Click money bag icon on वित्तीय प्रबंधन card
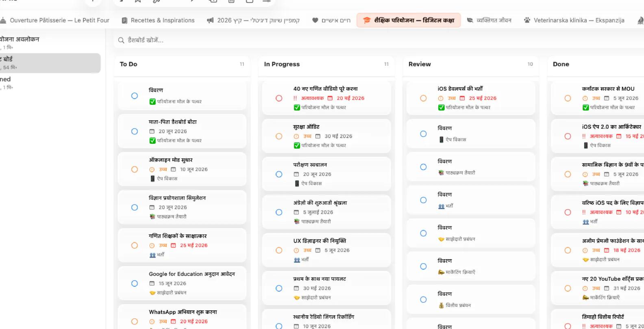This screenshot has height=329, width=644. [x=441, y=305]
